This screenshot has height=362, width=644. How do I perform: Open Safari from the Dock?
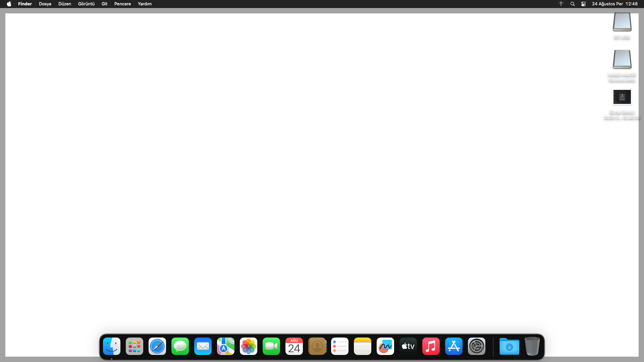(x=157, y=346)
